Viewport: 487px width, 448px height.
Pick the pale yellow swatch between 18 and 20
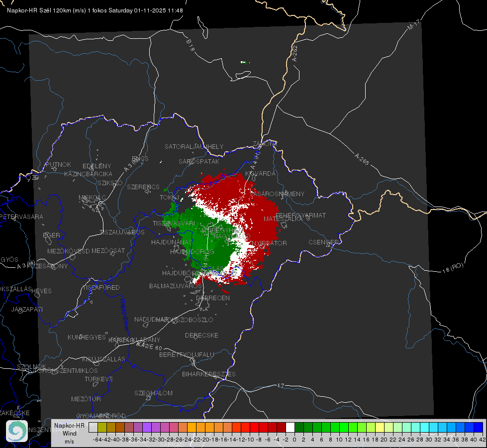(x=380, y=428)
